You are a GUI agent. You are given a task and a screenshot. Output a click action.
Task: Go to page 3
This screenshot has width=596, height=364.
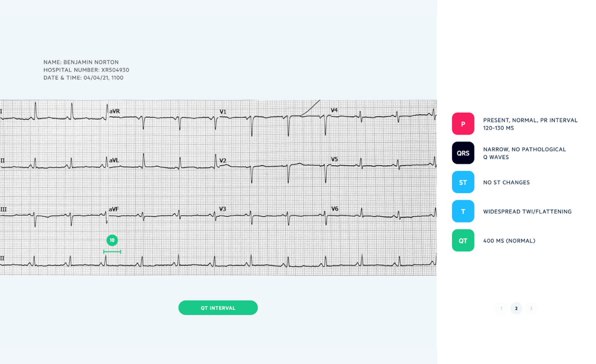[x=531, y=308]
